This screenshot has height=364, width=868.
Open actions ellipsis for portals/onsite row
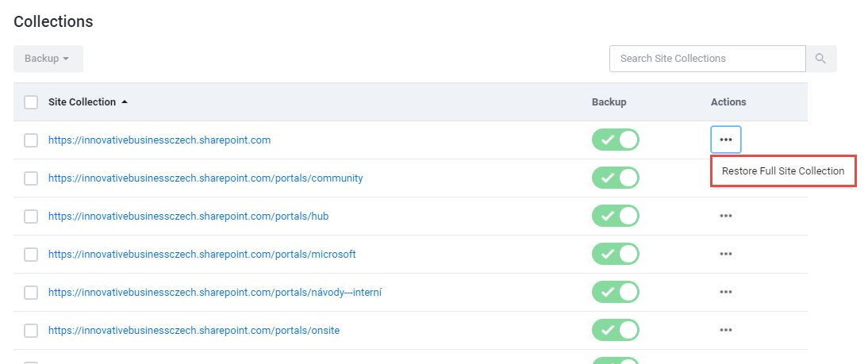(x=726, y=330)
